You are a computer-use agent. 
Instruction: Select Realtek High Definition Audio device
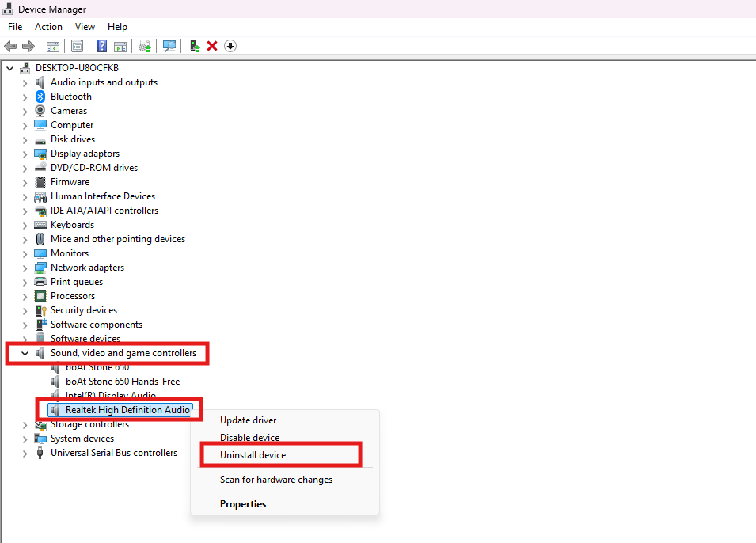pyautogui.click(x=127, y=410)
